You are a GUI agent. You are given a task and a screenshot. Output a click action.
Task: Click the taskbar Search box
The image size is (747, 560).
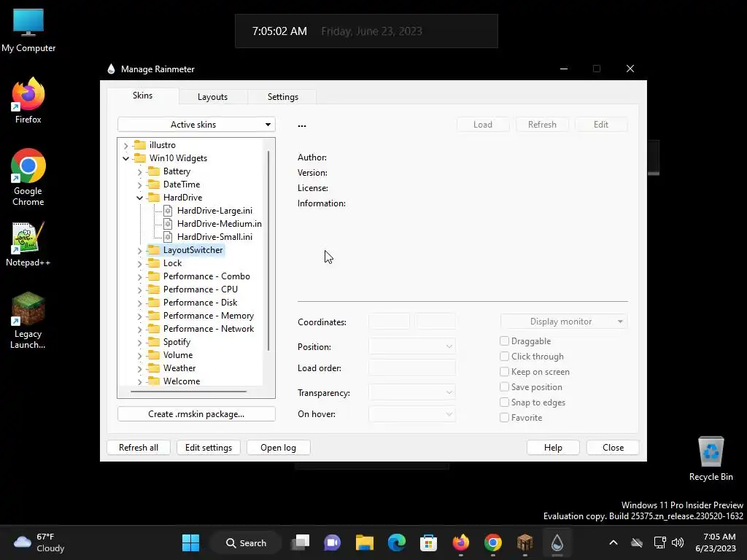(246, 542)
